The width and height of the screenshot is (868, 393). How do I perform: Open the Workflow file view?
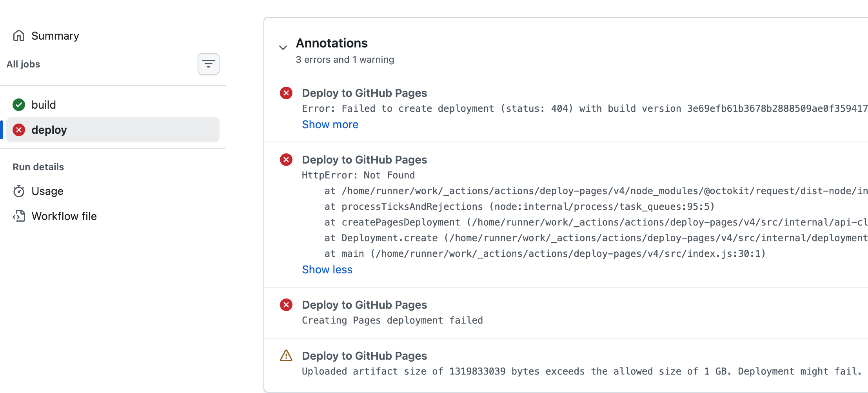click(x=64, y=216)
